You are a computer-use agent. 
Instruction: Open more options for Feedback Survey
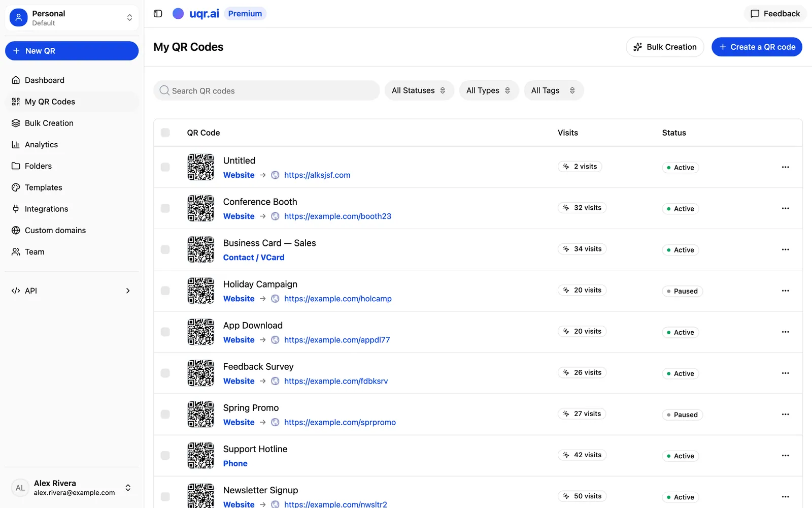(785, 373)
